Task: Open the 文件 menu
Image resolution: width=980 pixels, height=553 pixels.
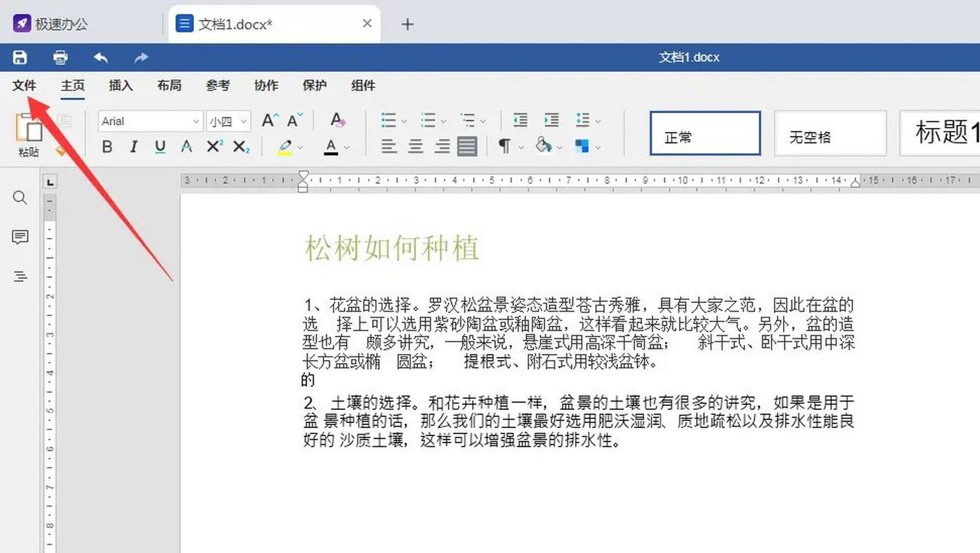Action: pyautogui.click(x=24, y=86)
